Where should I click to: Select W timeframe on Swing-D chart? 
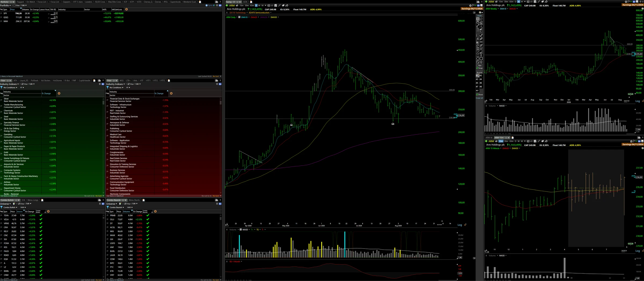pyautogui.click(x=259, y=5)
